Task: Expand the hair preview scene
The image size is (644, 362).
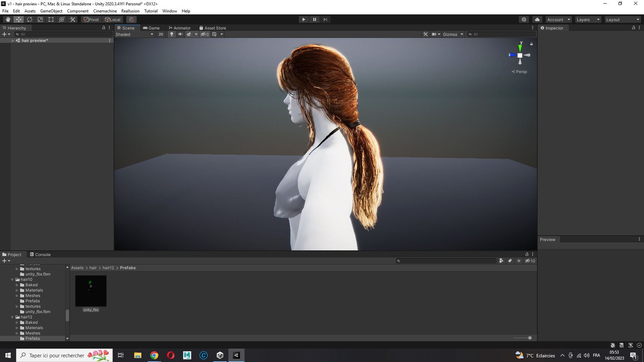Action: point(13,40)
